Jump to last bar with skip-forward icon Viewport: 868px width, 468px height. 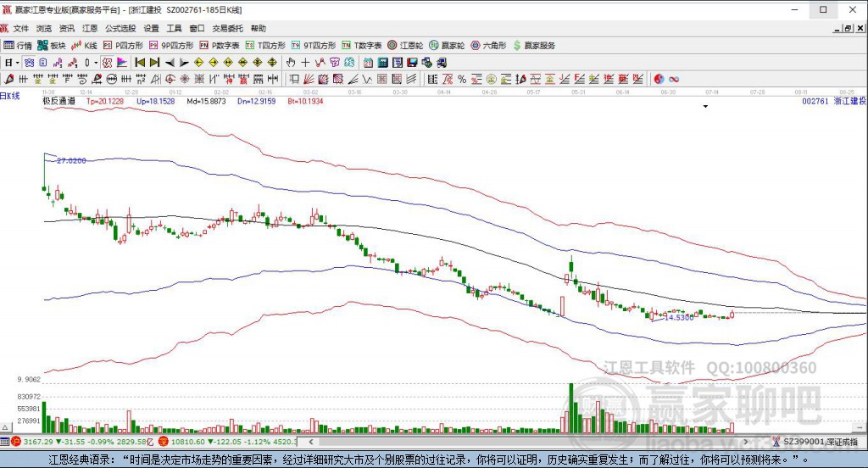coord(155,63)
